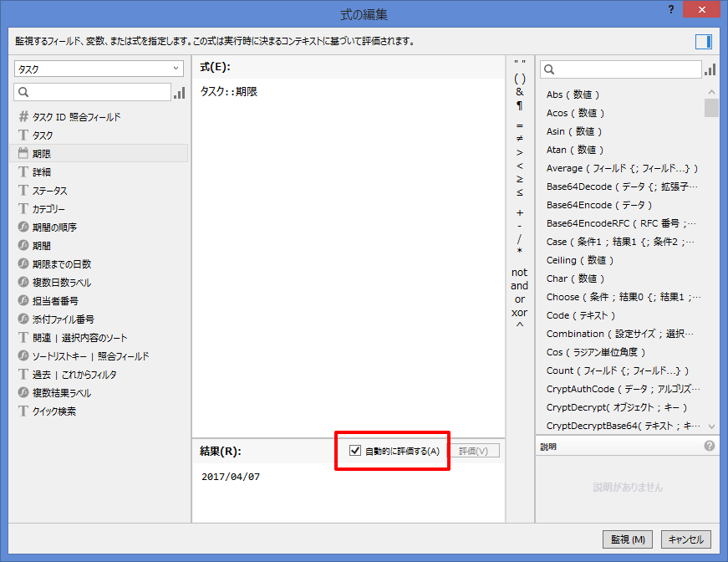
Task: Select the クイック検索 field
Action: (99, 411)
